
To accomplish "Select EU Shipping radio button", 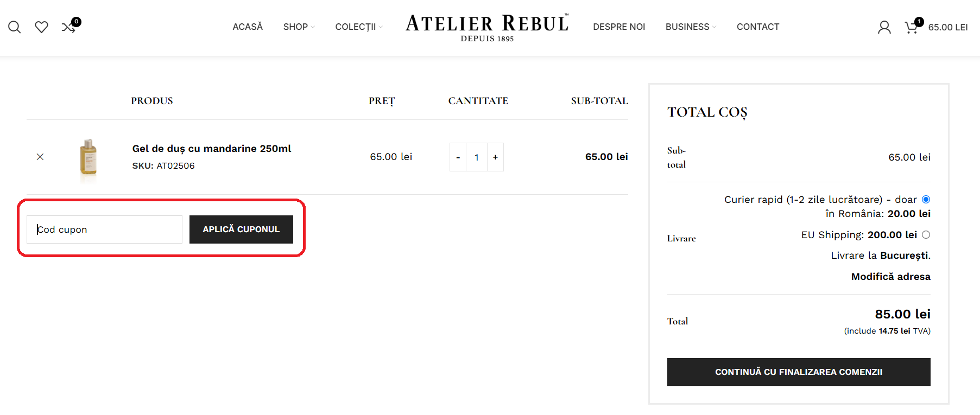I will pos(926,235).
